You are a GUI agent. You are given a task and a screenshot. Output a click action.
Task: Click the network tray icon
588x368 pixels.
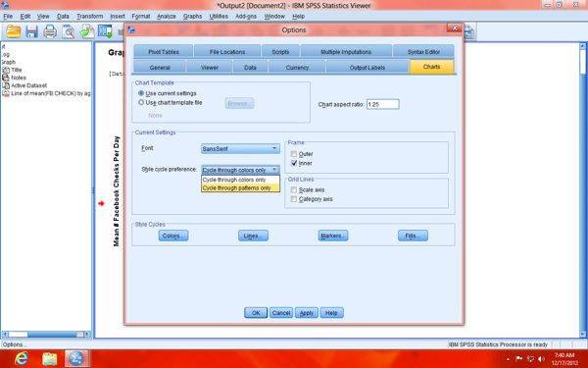pos(530,359)
